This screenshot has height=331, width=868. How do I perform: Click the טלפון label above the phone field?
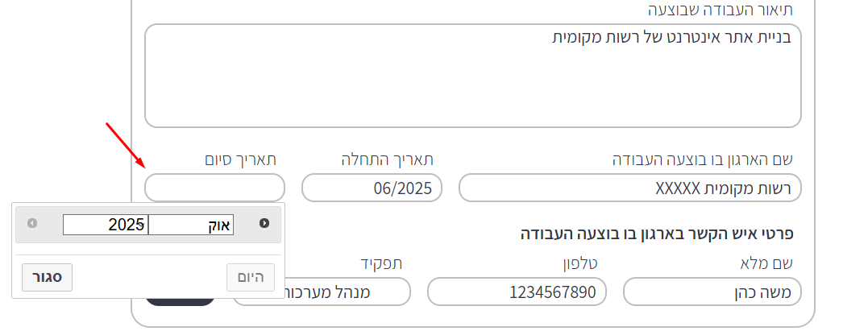coord(579,264)
